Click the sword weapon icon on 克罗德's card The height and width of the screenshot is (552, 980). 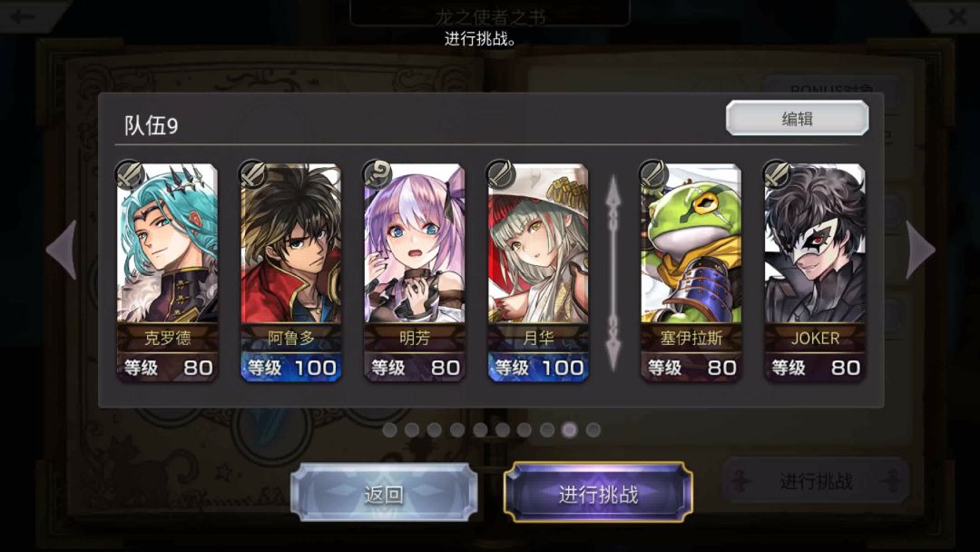[130, 174]
